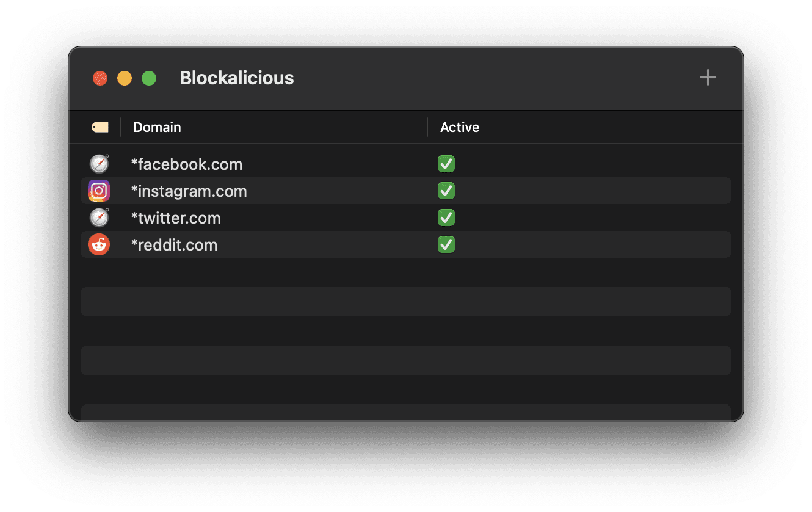Click the tag icon in the table header

click(x=100, y=126)
